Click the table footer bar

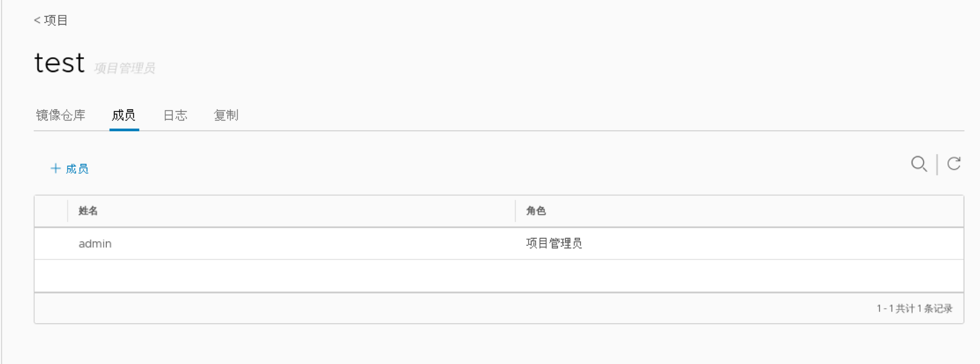431,308
